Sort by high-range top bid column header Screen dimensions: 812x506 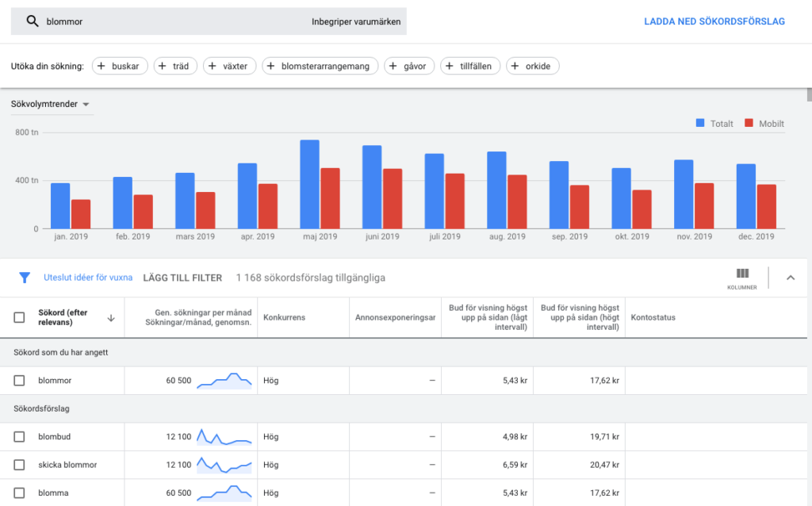(580, 317)
